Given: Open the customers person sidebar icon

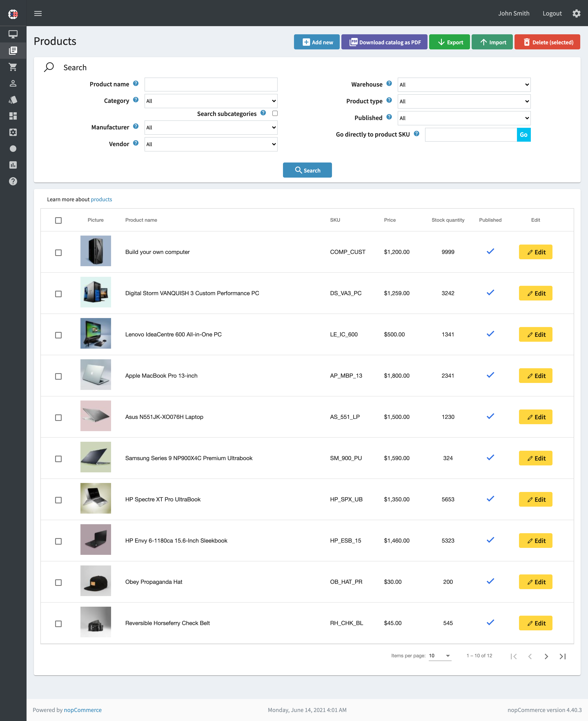Looking at the screenshot, I should coord(13,83).
